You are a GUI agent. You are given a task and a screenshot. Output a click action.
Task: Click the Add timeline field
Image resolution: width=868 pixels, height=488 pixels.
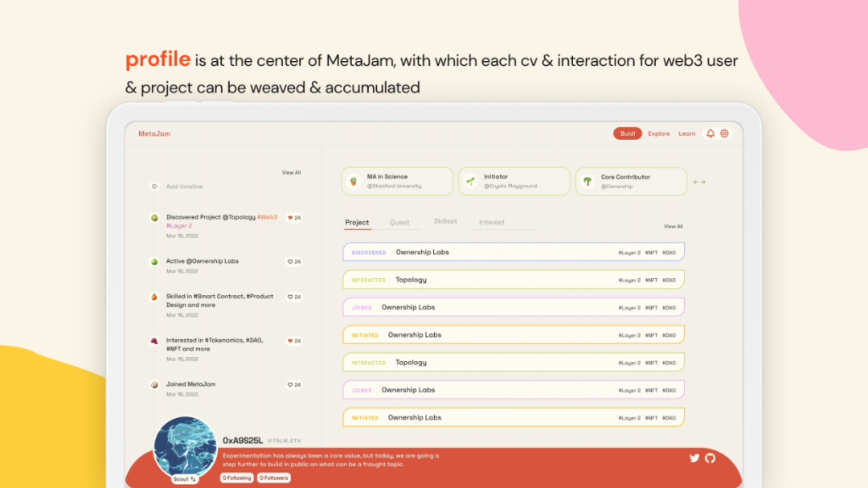(x=184, y=187)
